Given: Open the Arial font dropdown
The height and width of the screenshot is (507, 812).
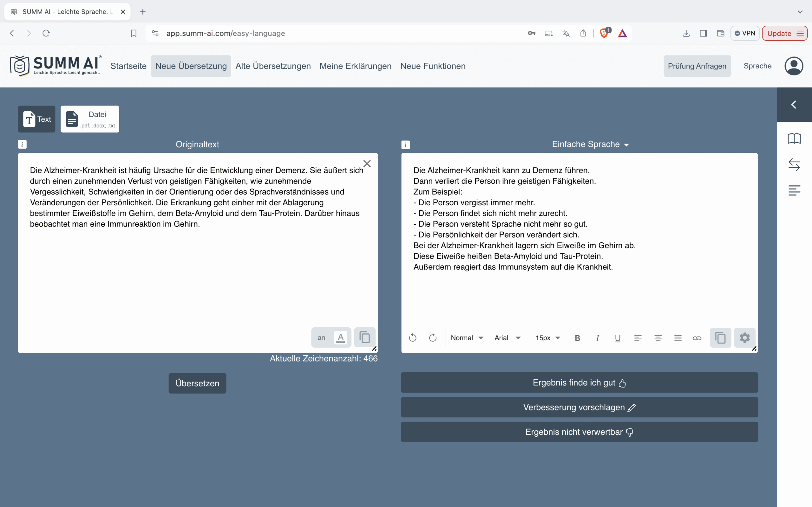Looking at the screenshot, I should pos(507,338).
